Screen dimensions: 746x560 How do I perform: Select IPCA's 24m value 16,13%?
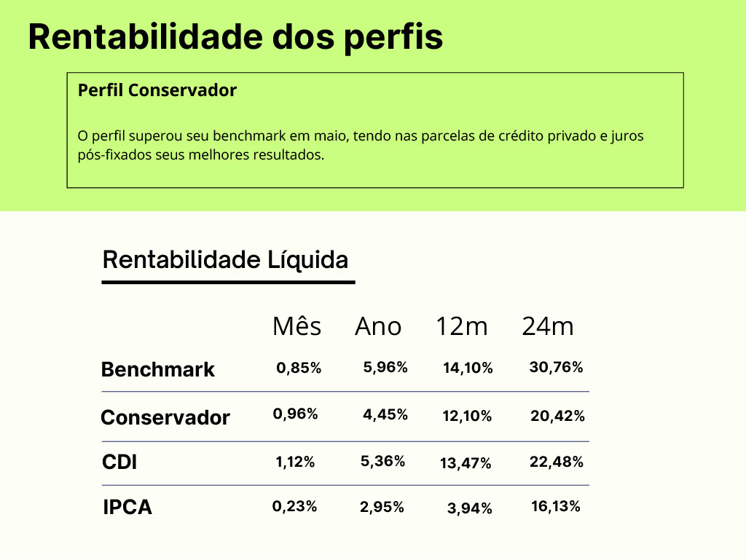point(556,506)
